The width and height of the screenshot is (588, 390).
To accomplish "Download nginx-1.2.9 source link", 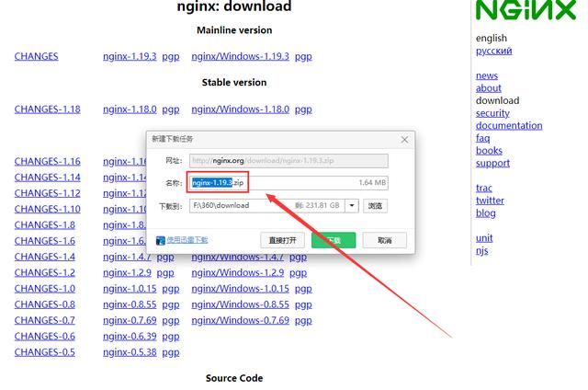I will tap(127, 272).
